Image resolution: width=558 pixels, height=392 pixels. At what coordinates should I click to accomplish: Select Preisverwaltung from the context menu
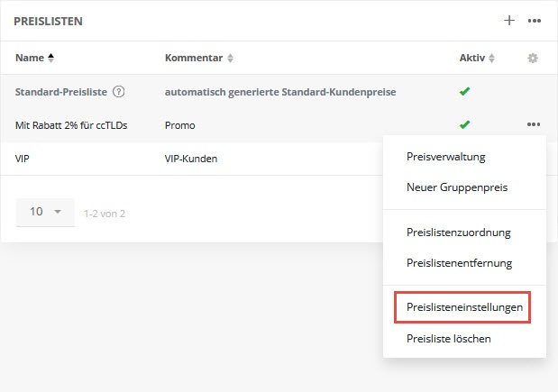click(445, 157)
